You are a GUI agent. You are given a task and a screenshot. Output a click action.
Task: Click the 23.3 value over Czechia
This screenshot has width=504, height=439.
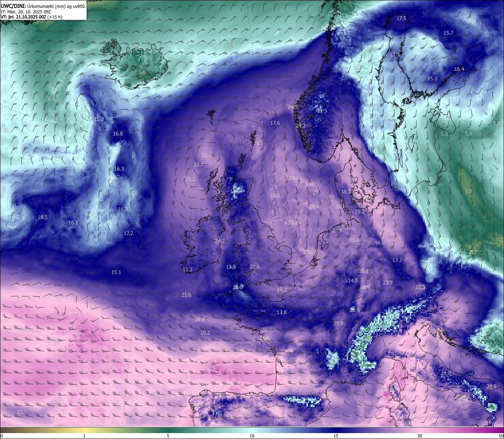[x=420, y=287]
